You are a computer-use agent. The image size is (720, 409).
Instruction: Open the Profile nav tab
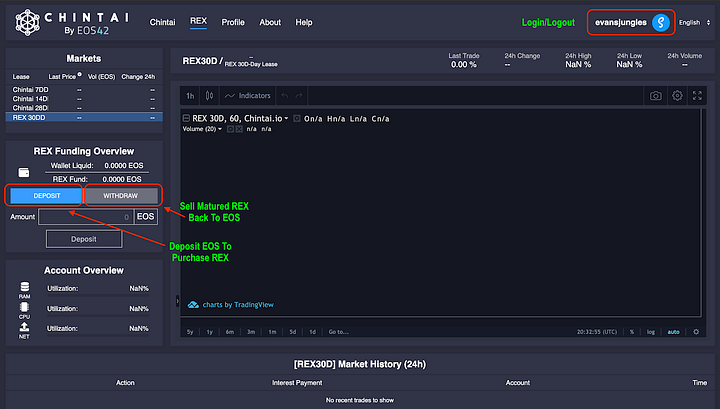(x=233, y=22)
